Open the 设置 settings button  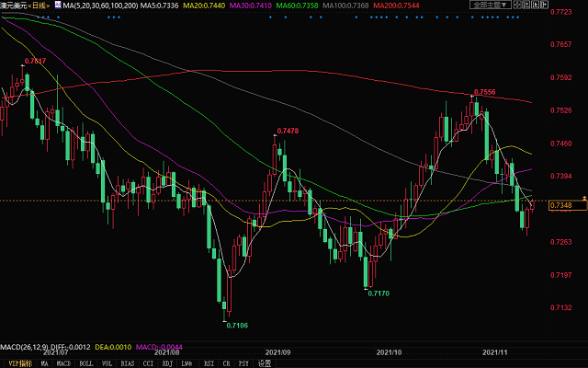[265, 362]
